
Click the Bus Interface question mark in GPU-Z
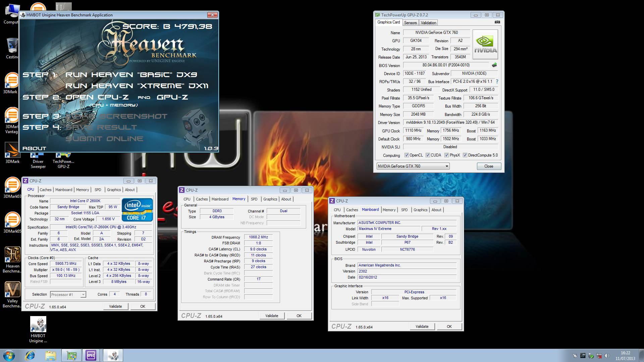click(x=497, y=81)
